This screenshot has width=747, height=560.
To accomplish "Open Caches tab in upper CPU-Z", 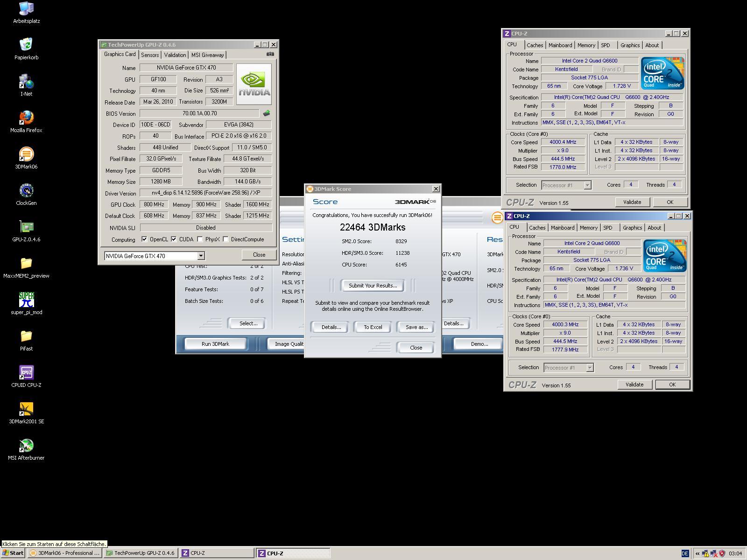I will tap(535, 45).
